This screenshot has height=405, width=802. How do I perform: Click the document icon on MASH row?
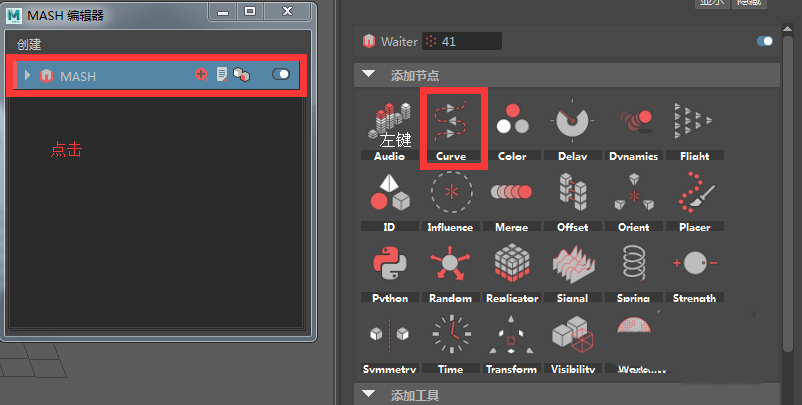click(221, 75)
